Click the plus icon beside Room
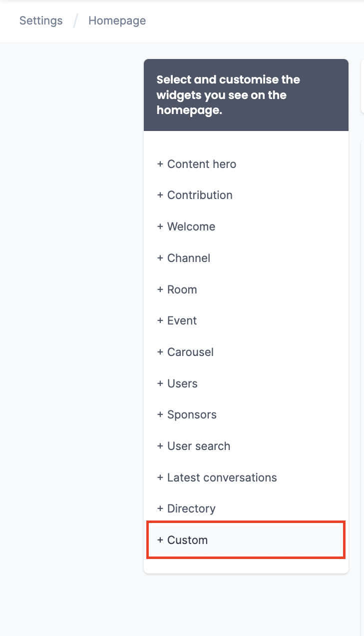This screenshot has height=636, width=364. pyautogui.click(x=160, y=289)
